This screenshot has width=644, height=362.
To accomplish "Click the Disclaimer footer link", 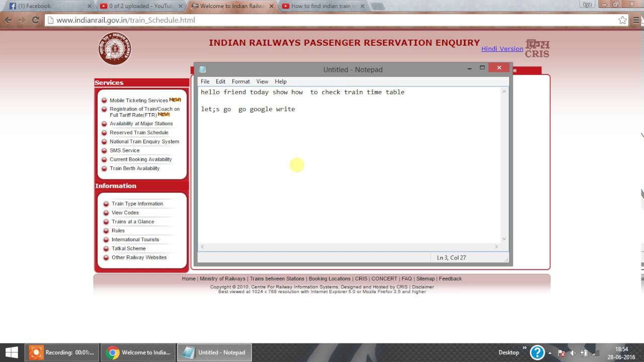I will point(423,287).
